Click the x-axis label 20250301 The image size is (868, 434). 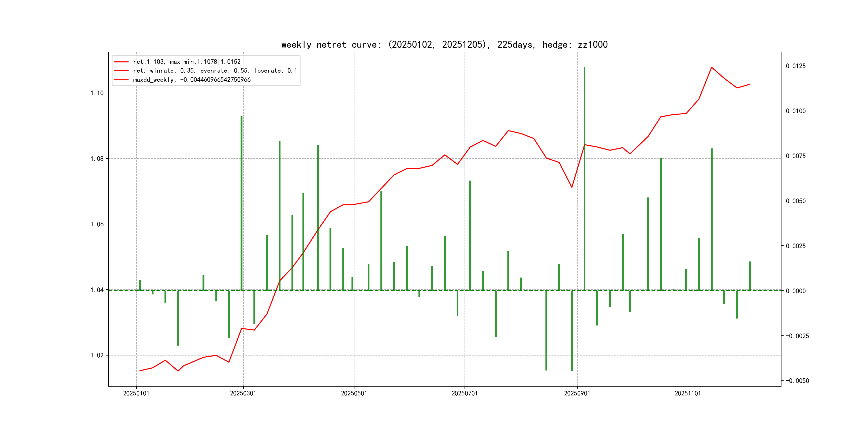(243, 393)
